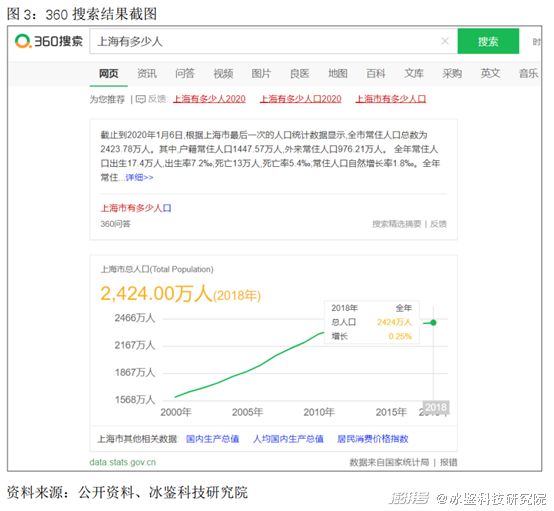The height and width of the screenshot is (511, 554).
Task: Clear the search box with the X icon
Action: (x=445, y=41)
